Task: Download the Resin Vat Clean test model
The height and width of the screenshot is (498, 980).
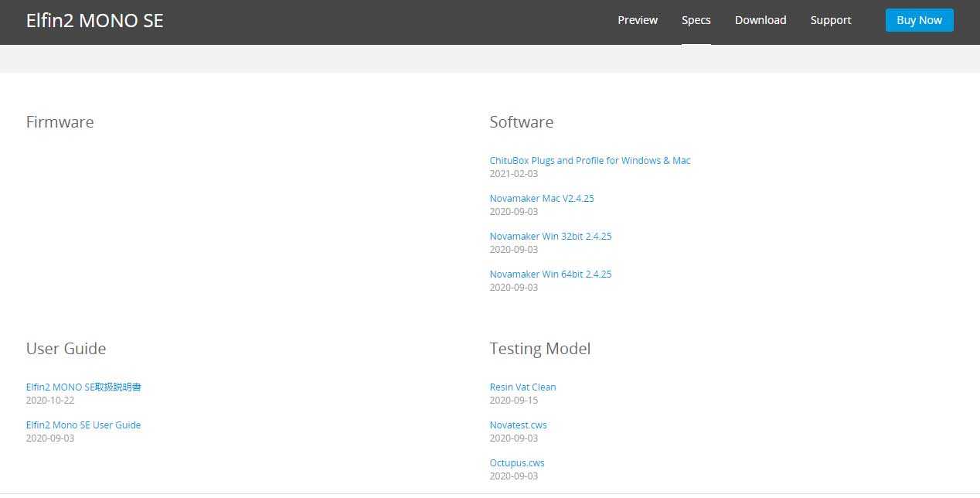Action: (x=522, y=387)
